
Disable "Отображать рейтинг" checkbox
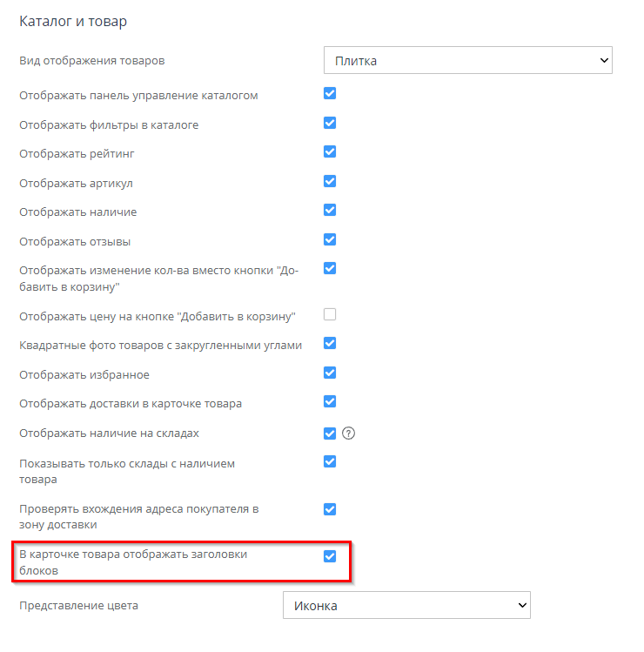(x=330, y=152)
